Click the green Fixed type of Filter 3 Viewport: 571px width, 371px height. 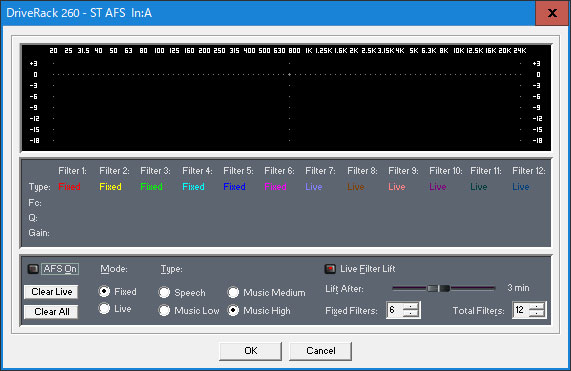151,187
